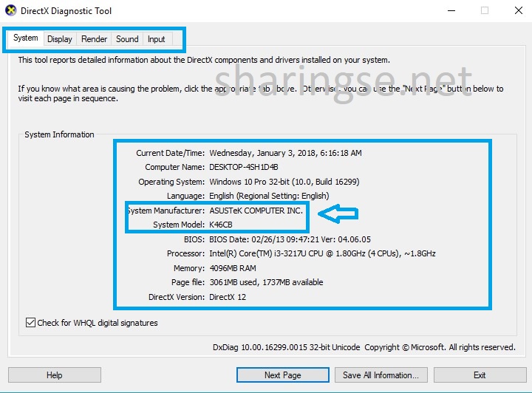Click the DxDiag 10.00.16299.0015 version text
Image resolution: width=532 pixels, height=393 pixels.
tap(287, 347)
